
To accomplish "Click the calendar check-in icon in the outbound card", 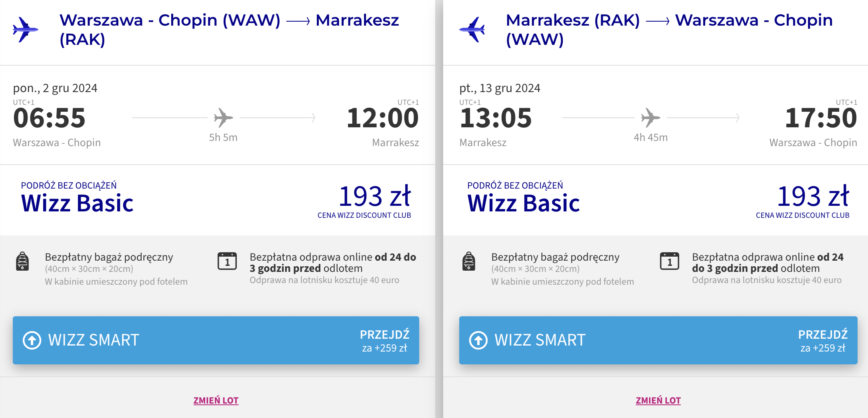I will 227,261.
